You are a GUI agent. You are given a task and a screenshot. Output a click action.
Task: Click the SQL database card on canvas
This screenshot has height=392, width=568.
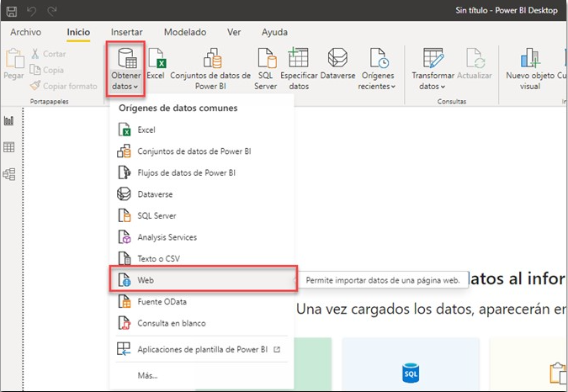(411, 363)
